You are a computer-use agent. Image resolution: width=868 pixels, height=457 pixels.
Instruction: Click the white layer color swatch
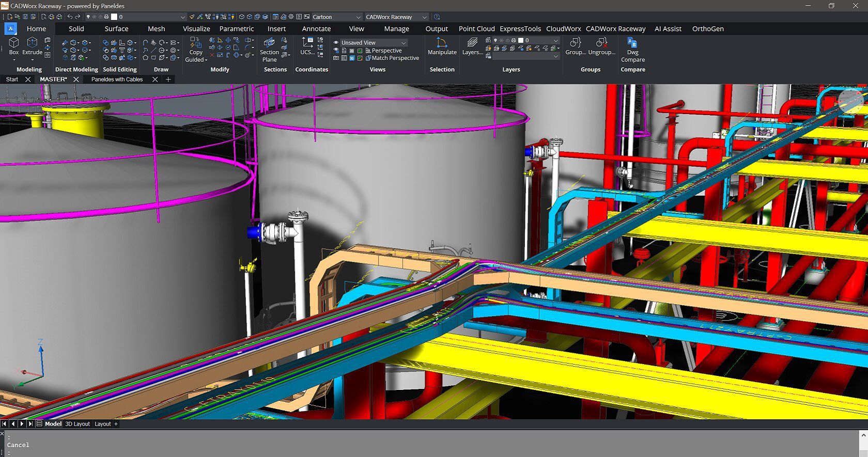click(x=521, y=40)
